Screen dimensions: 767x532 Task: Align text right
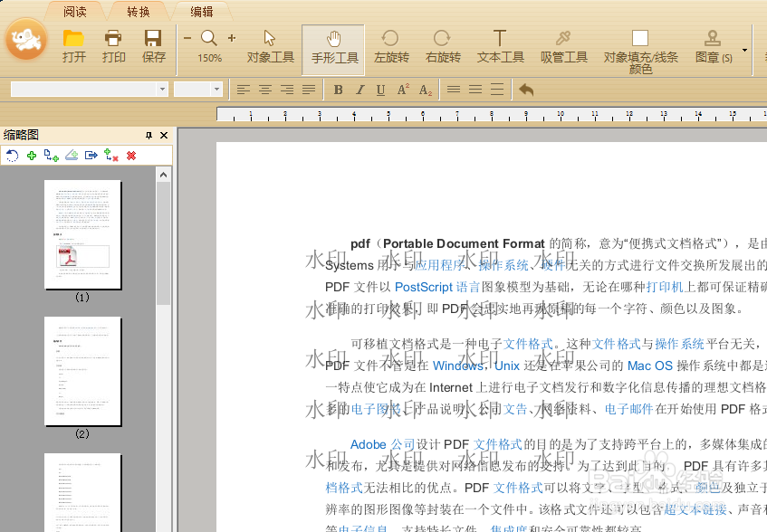pos(287,90)
